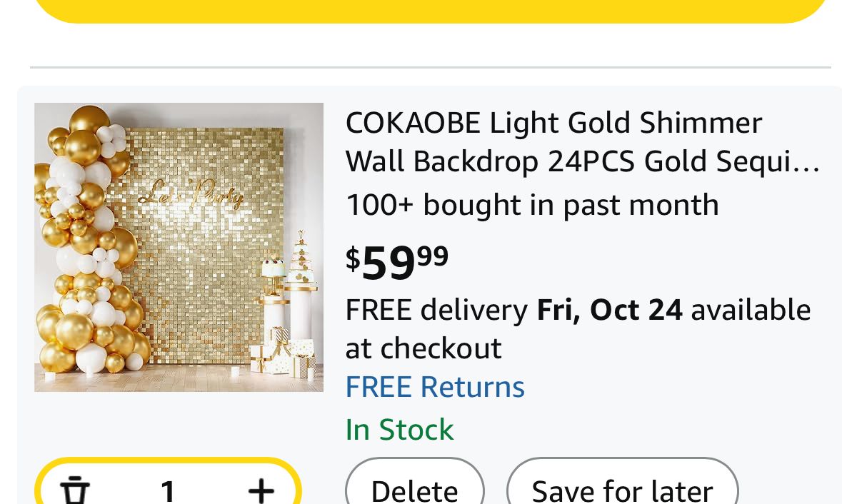Click the FREE delivery text

click(x=436, y=311)
